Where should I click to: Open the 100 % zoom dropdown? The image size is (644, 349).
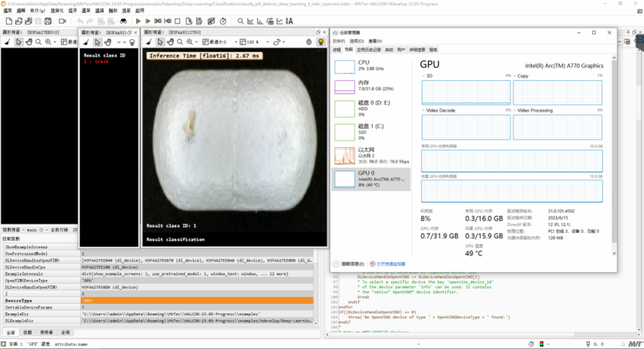point(255,42)
